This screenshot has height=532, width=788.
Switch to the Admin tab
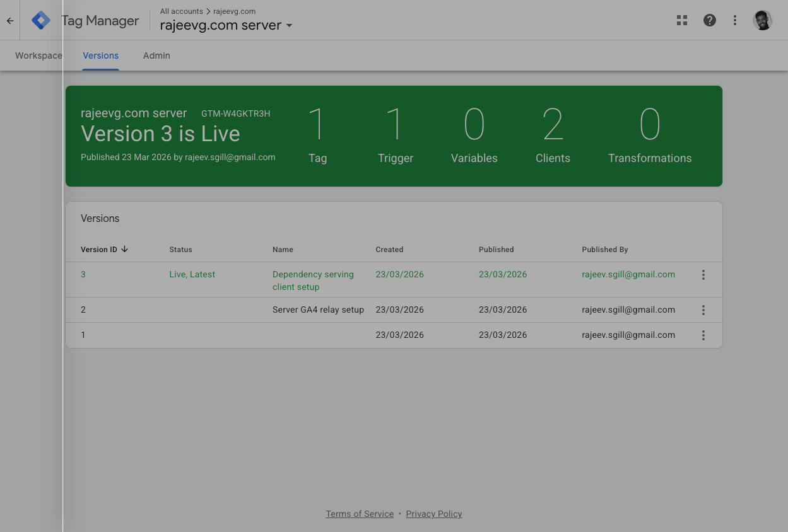[156, 55]
